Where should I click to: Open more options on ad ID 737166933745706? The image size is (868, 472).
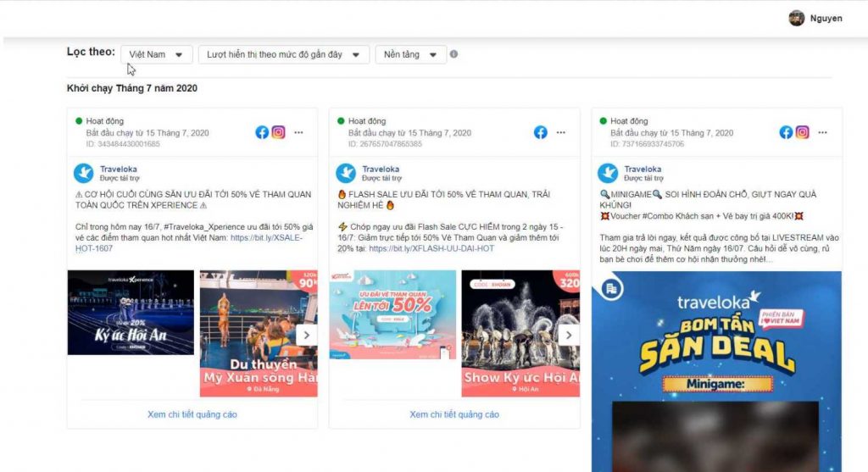point(822,132)
